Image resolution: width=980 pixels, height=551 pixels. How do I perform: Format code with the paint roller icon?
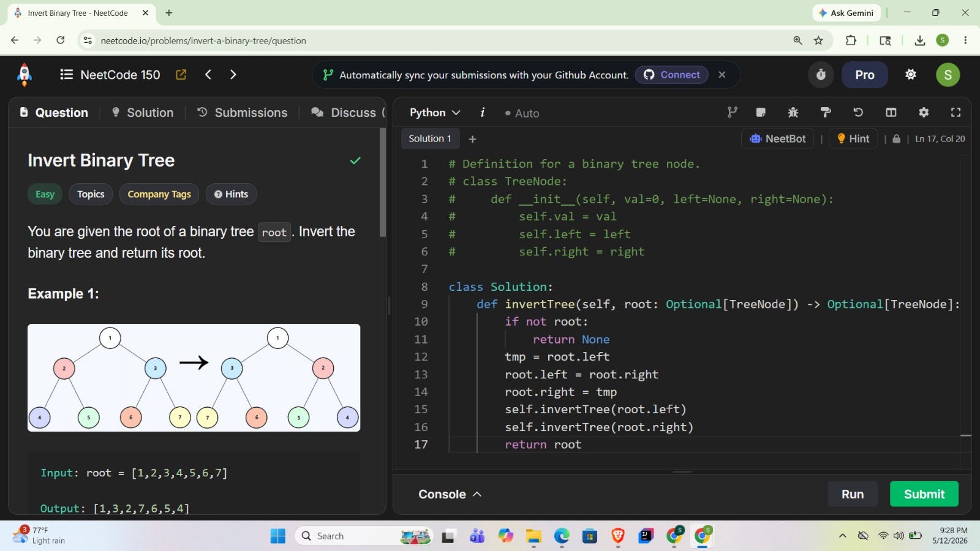click(x=826, y=112)
